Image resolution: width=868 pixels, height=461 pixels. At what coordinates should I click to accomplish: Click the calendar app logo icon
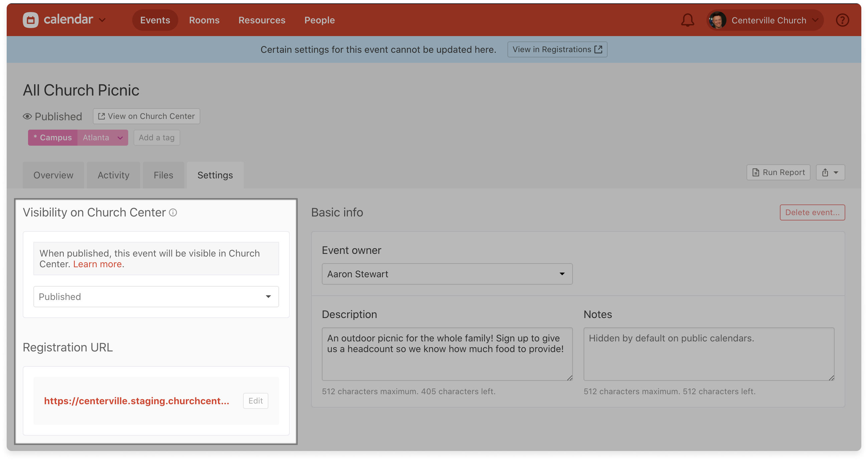pos(31,20)
